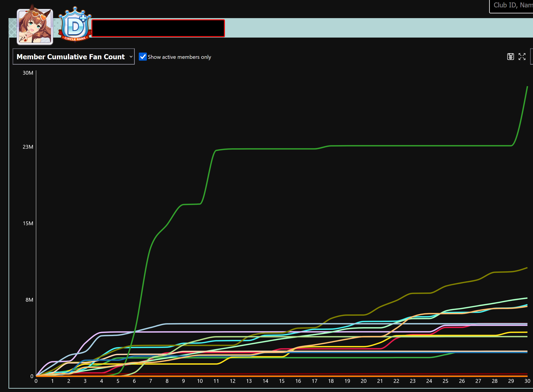Click the 23M label on the y-axis
The width and height of the screenshot is (533, 392).
[28, 147]
